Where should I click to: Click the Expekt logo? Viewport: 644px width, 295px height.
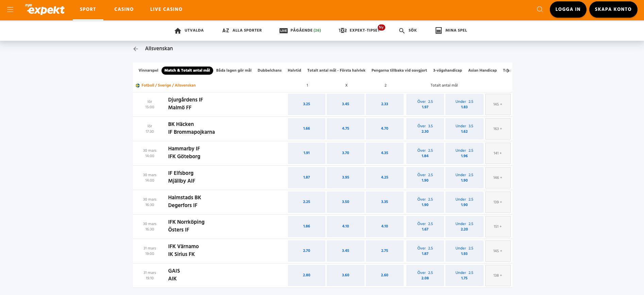pyautogui.click(x=45, y=10)
